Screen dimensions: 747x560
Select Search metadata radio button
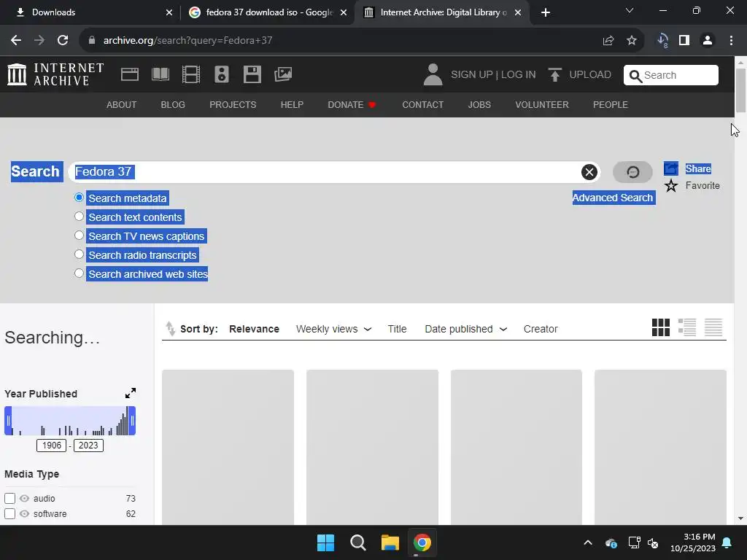(x=79, y=197)
